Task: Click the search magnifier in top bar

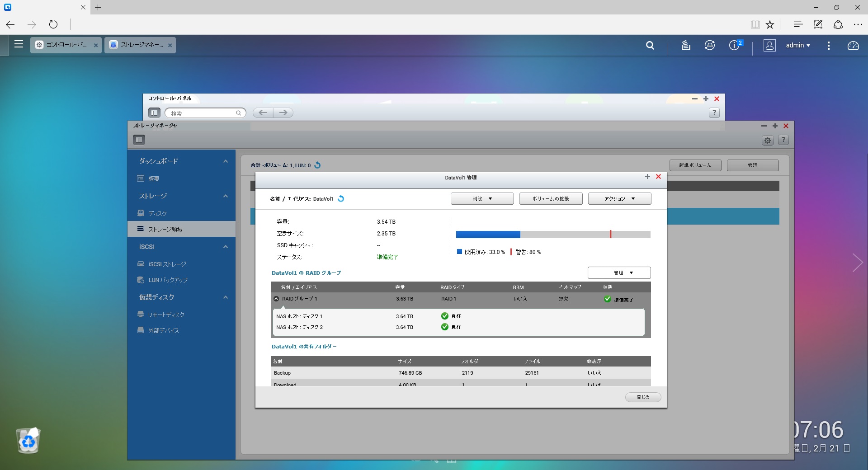Action: tap(650, 45)
